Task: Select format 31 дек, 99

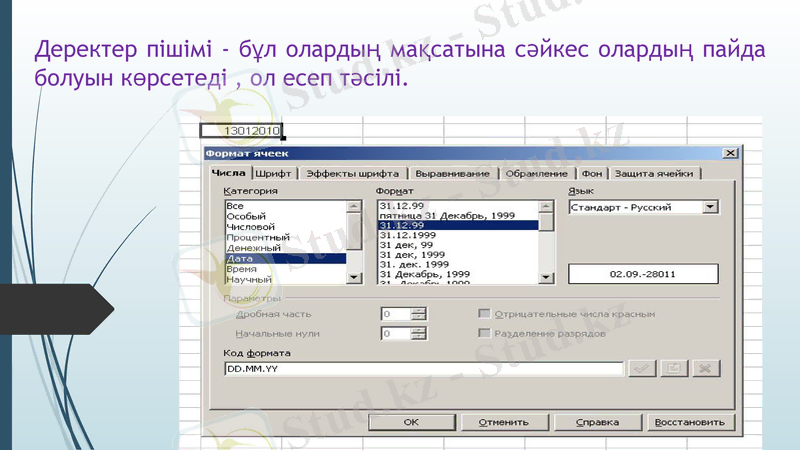Action: tap(458, 245)
